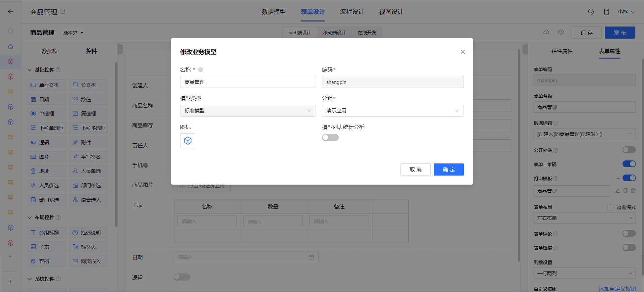Delete the print template trash icon
Image resolution: width=644 pixels, height=292 pixels.
pos(633,191)
